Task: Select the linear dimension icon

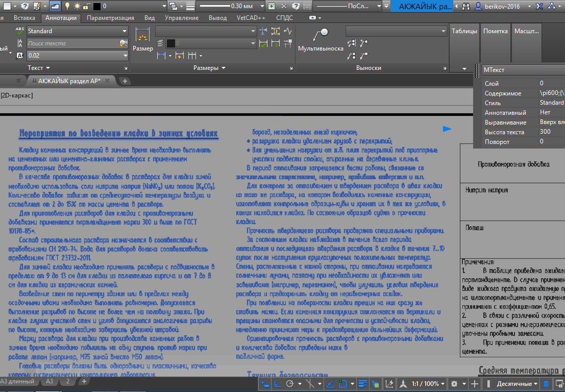Action: (x=161, y=56)
